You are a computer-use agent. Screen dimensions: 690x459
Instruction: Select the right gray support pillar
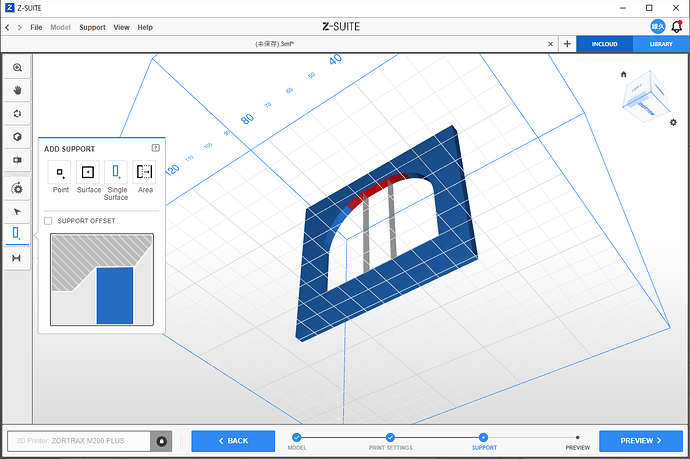(x=392, y=219)
